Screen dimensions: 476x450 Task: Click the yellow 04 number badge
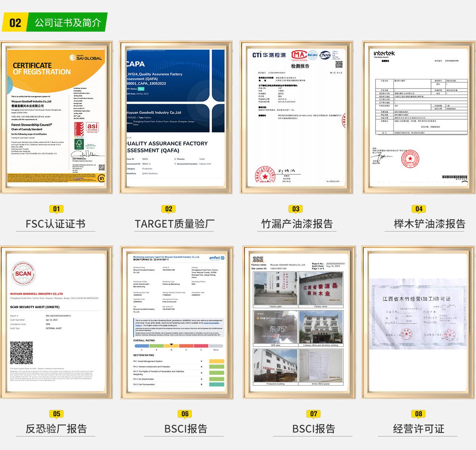(419, 209)
